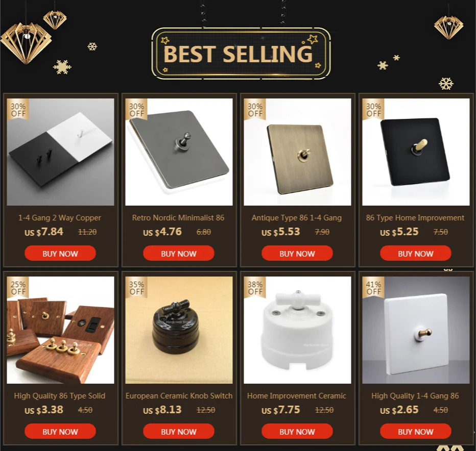This screenshot has height=451, width=476.
Task: Click BUY NOW for 86 Type Home Improvement
Action: click(x=415, y=253)
